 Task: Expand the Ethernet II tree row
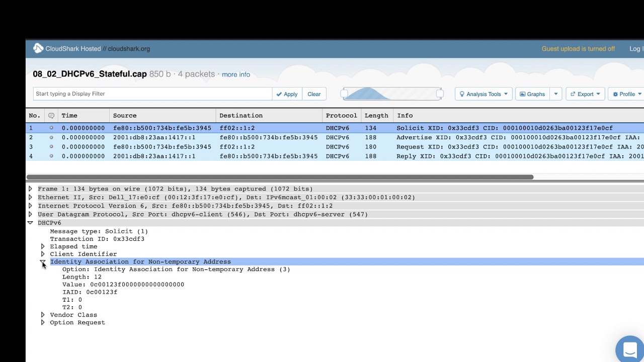pyautogui.click(x=30, y=198)
